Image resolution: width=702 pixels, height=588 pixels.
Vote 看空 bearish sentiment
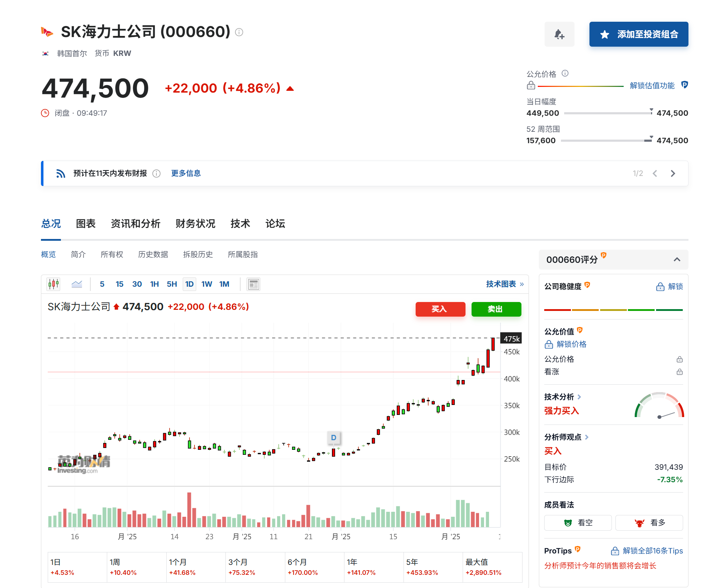click(x=578, y=522)
